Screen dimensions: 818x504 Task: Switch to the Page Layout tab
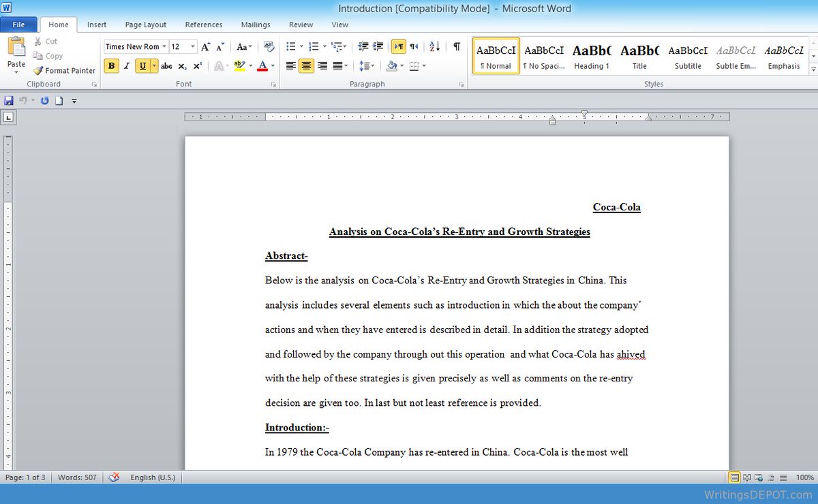tap(146, 25)
